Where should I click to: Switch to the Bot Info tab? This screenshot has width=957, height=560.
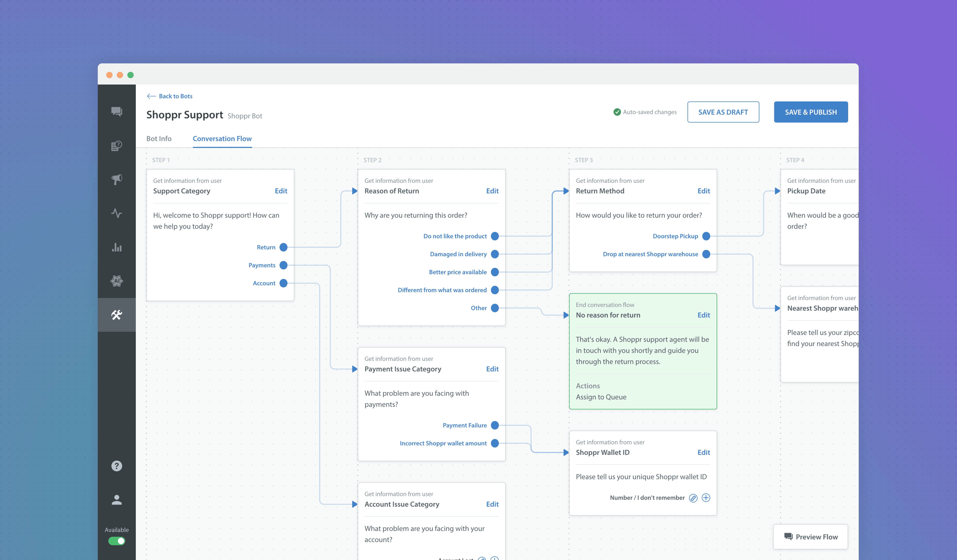(159, 139)
